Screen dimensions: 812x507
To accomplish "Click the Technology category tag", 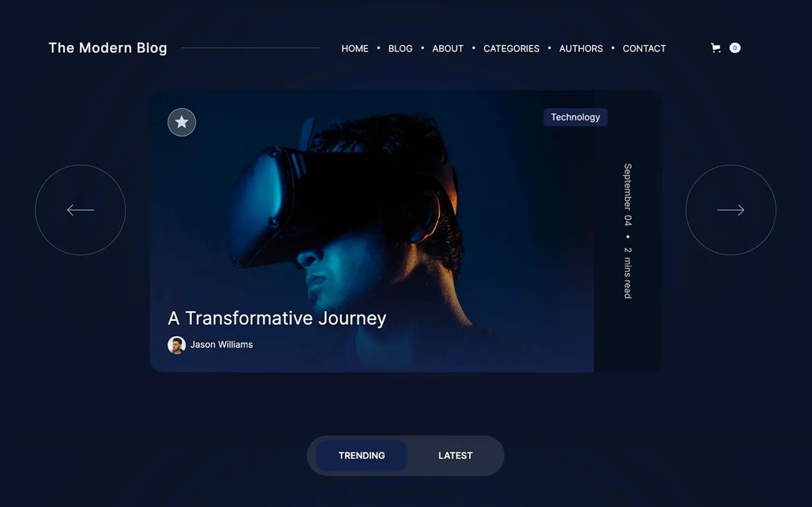I will [x=576, y=117].
